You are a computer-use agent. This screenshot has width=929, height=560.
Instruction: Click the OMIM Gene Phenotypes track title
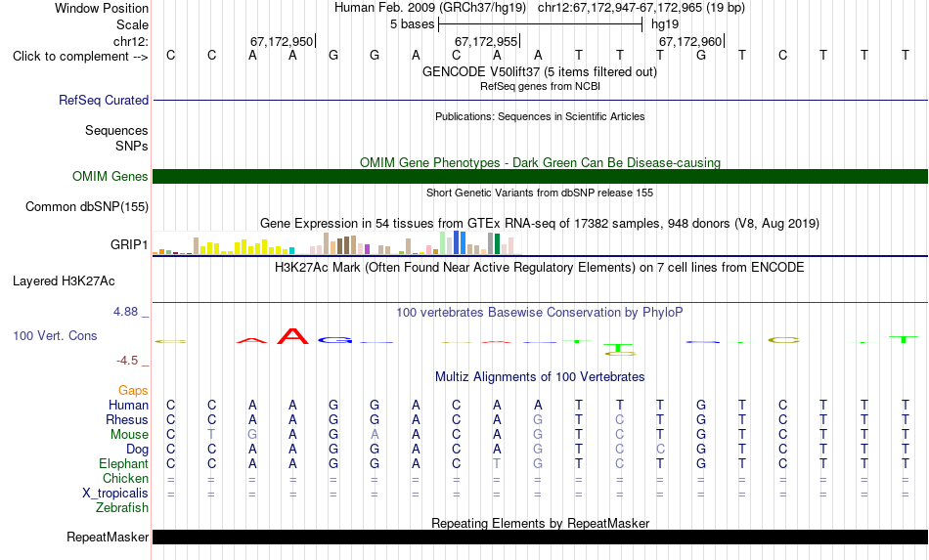[540, 162]
